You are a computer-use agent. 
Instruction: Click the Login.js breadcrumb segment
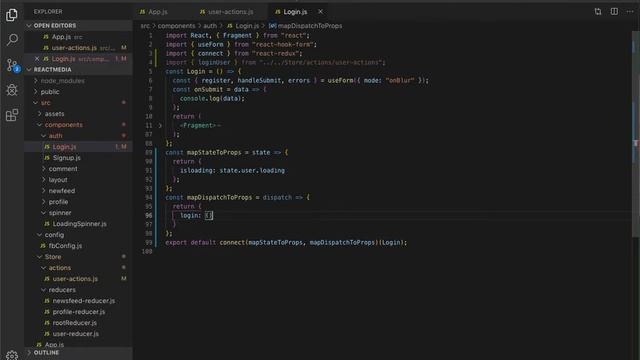[243, 26]
